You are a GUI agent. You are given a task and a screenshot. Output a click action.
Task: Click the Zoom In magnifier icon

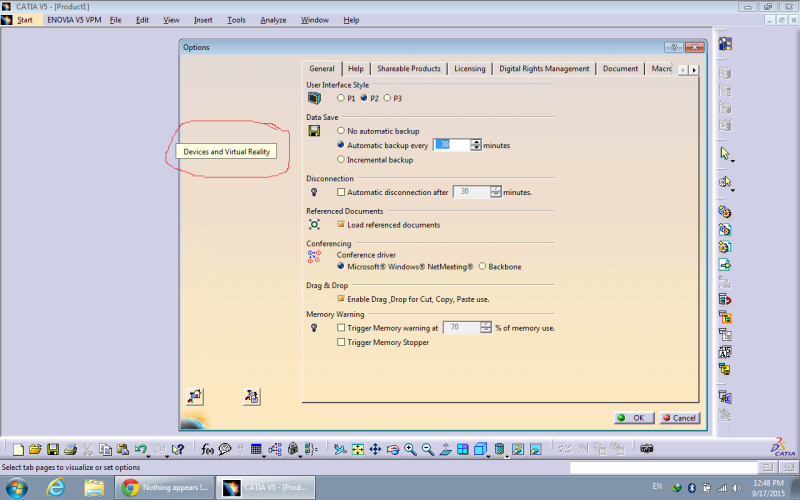(x=410, y=449)
